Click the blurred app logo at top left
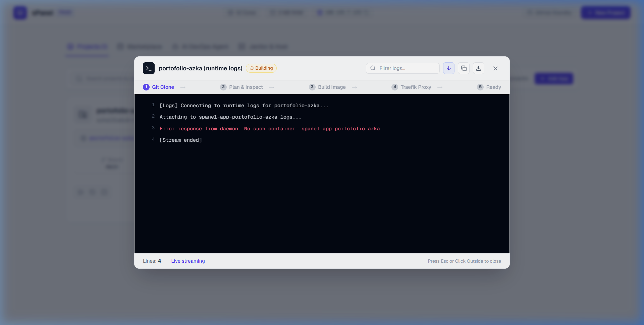Image resolution: width=644 pixels, height=325 pixels. (x=20, y=13)
